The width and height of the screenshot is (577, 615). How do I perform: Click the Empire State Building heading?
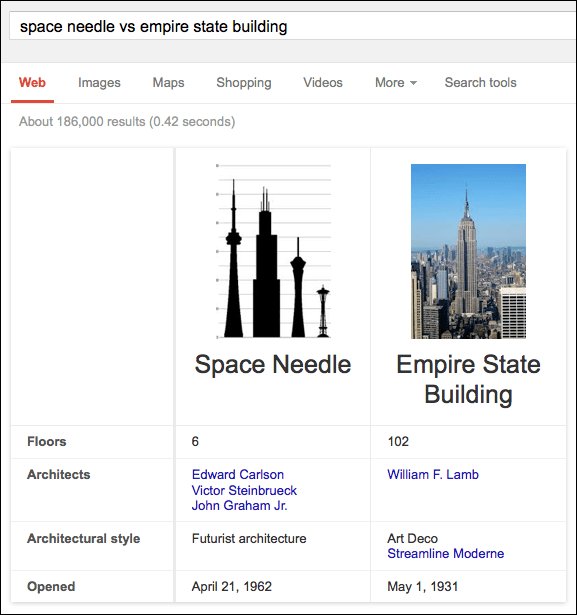point(468,379)
